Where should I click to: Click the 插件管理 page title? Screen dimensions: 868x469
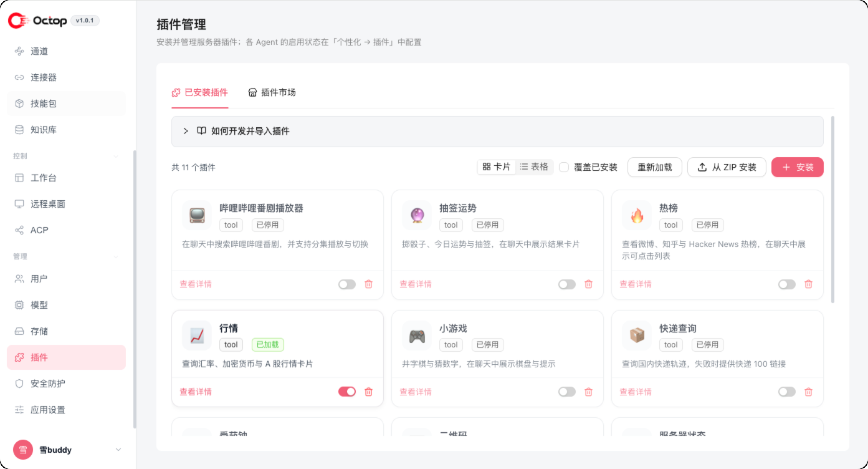tap(181, 24)
